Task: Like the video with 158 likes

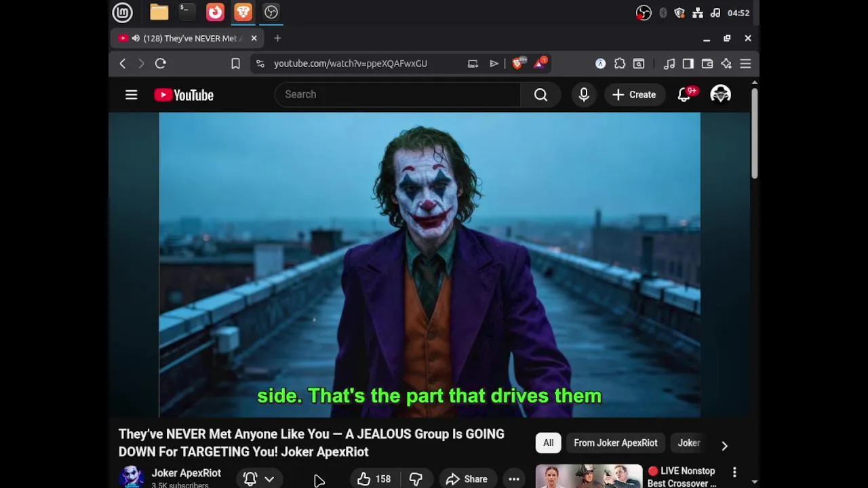Action: 374,479
